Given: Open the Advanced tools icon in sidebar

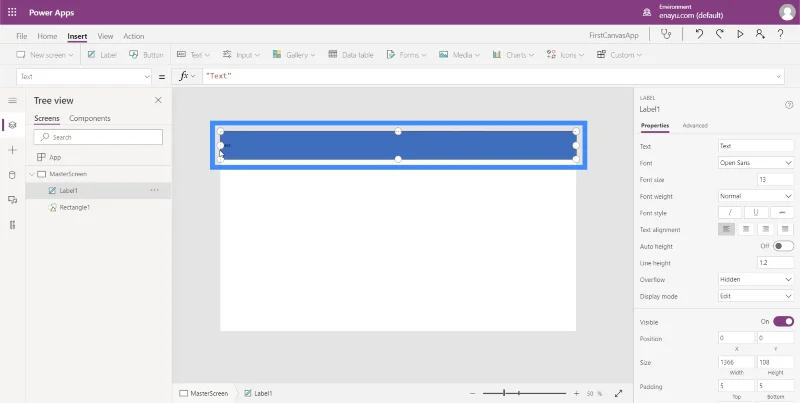Looking at the screenshot, I should click(13, 225).
